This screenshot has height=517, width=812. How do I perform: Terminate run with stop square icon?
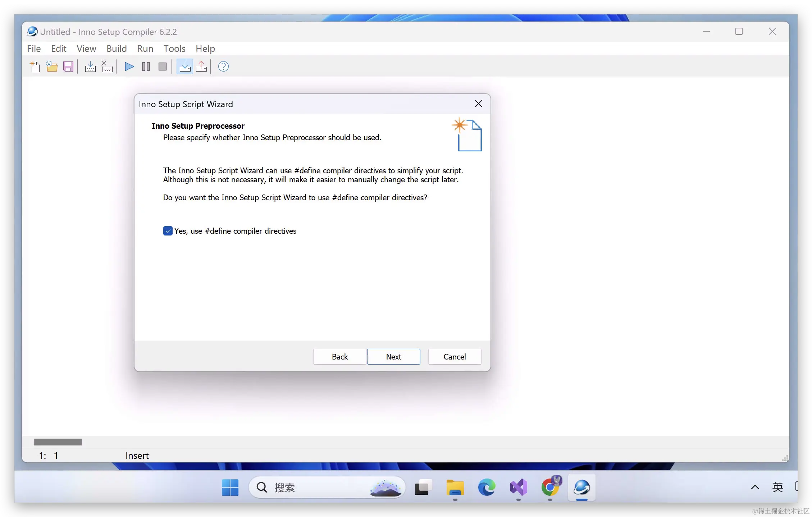click(x=163, y=67)
